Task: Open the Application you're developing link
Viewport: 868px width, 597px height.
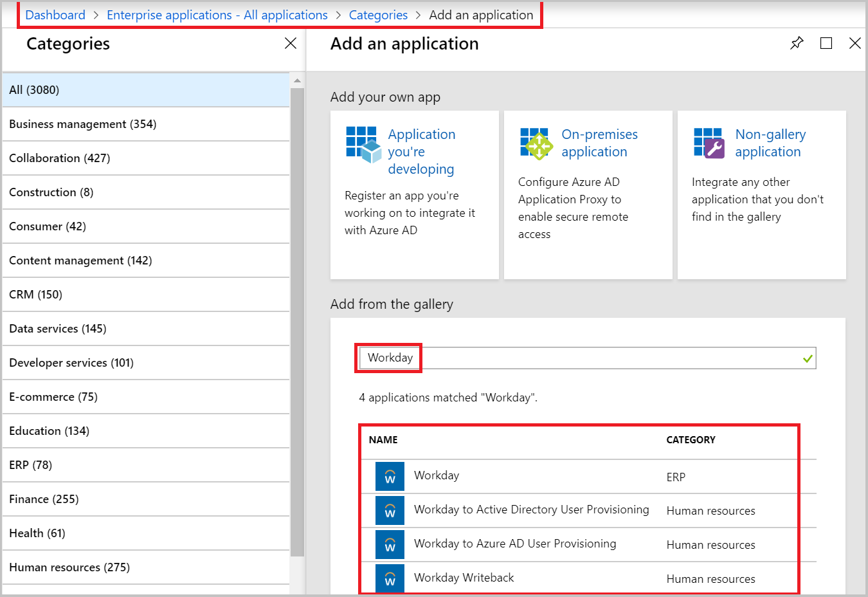Action: click(421, 152)
